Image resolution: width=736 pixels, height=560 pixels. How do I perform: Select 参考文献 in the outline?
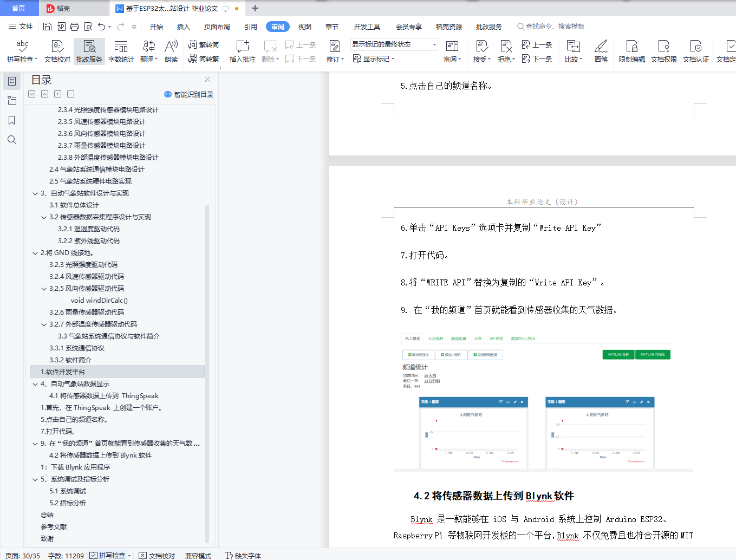point(54,527)
